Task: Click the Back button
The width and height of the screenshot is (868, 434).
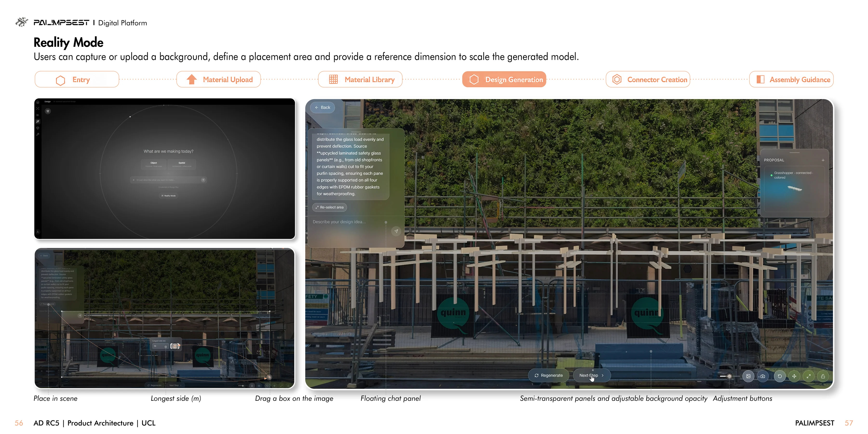Action: point(322,108)
